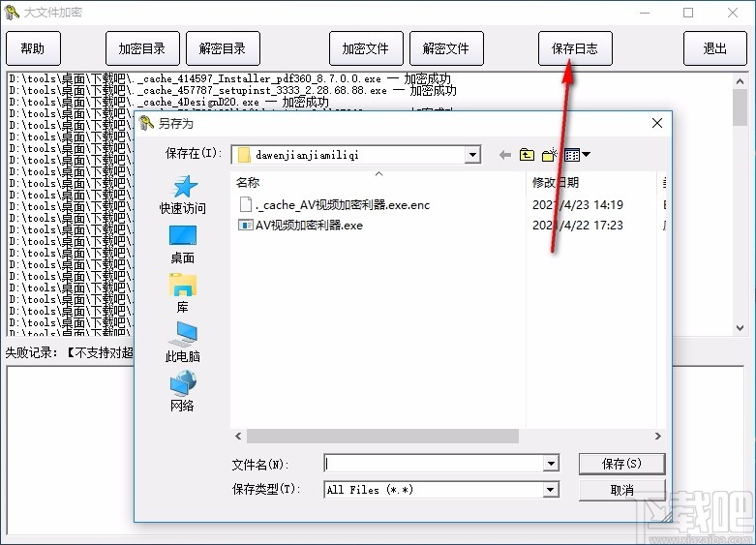Open 快速访问 quick access location

pyautogui.click(x=183, y=196)
